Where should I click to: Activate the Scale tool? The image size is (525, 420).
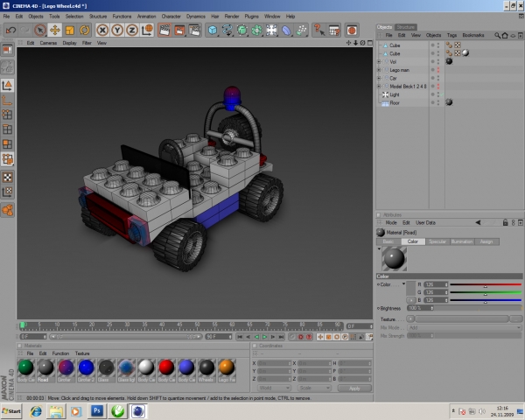(x=70, y=31)
